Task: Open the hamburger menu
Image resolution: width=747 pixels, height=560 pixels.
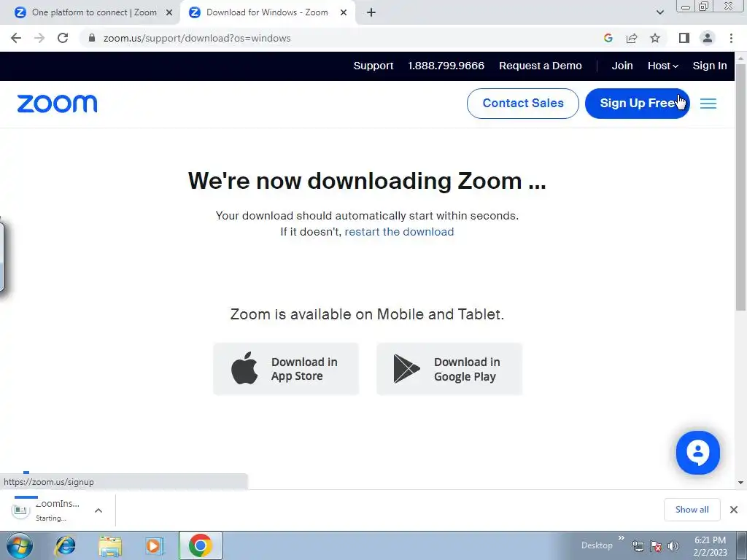Action: pyautogui.click(x=708, y=104)
